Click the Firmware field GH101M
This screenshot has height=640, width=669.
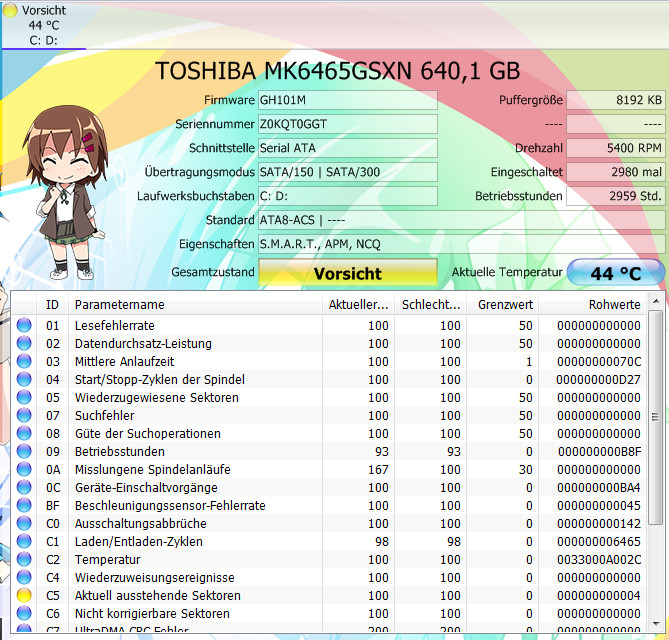click(348, 100)
